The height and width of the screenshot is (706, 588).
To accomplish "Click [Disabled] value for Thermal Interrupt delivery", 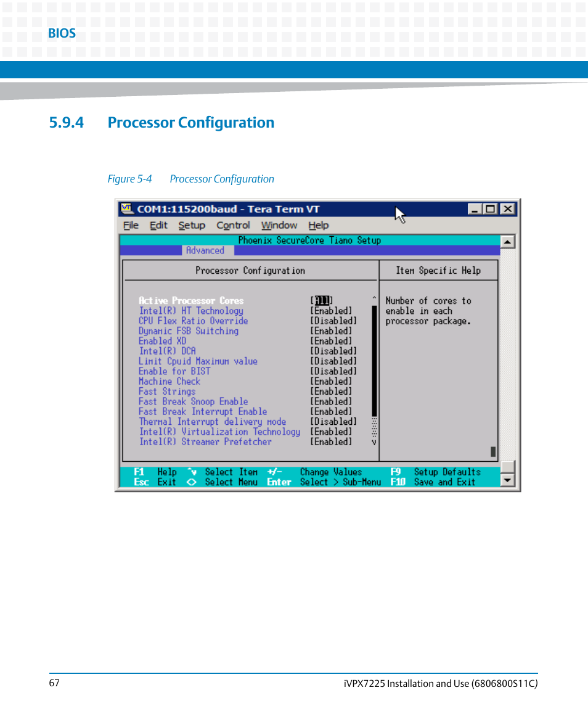I will point(333,421).
